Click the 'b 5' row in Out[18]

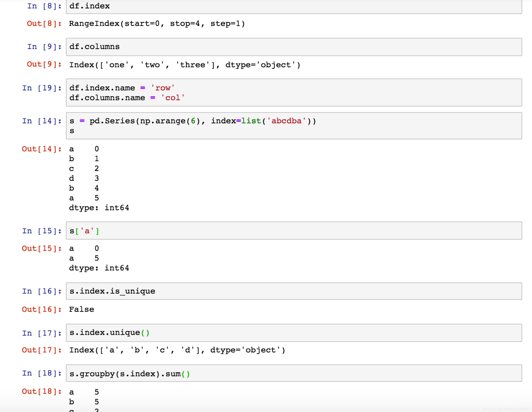coord(84,402)
